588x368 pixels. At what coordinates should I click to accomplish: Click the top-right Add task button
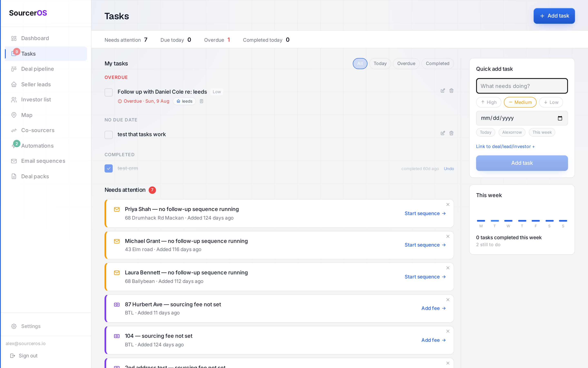point(554,16)
